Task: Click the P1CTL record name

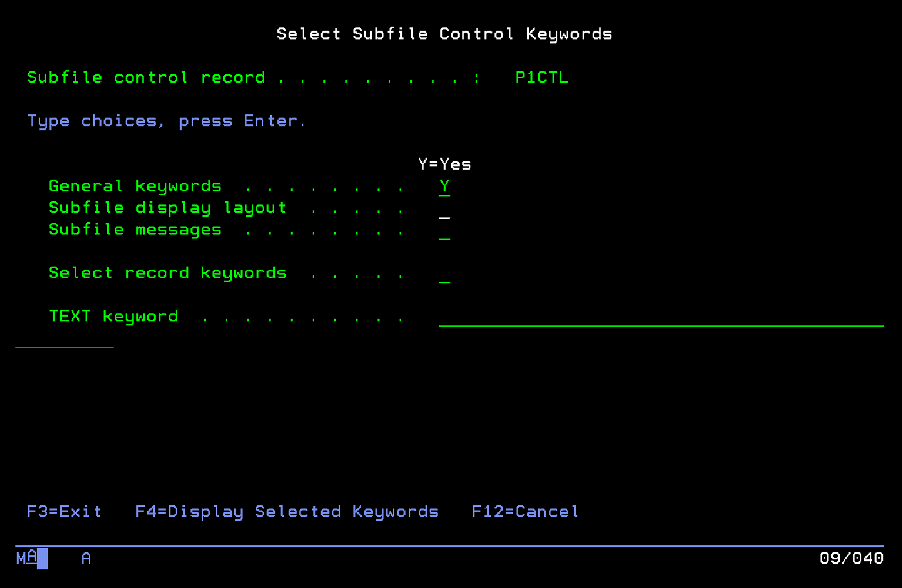Action: (541, 77)
